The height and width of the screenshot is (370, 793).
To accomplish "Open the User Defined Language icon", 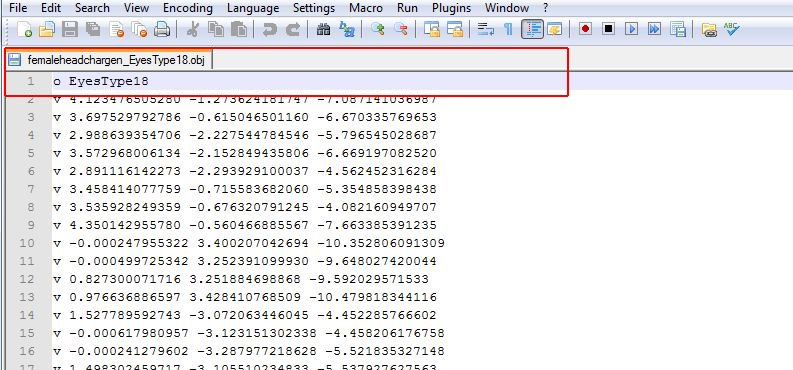I will tap(555, 29).
